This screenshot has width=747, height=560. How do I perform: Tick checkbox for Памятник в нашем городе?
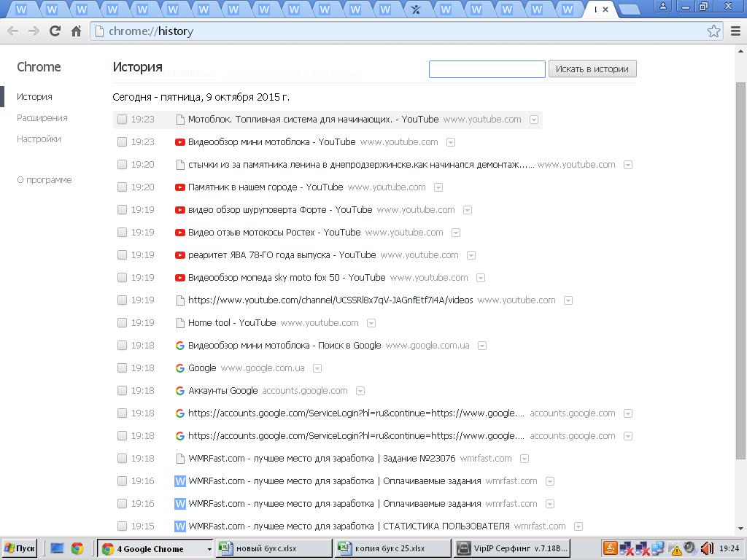[x=123, y=187]
